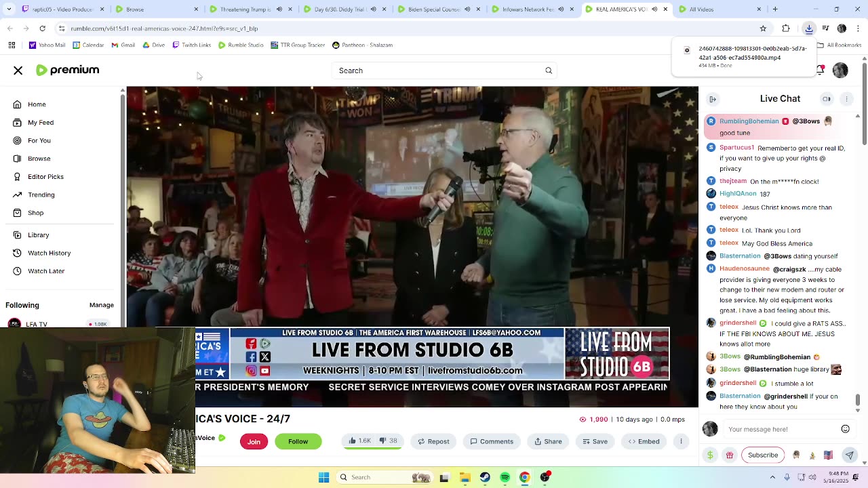This screenshot has width=868, height=488.
Task: Click the Repost button
Action: 433,441
